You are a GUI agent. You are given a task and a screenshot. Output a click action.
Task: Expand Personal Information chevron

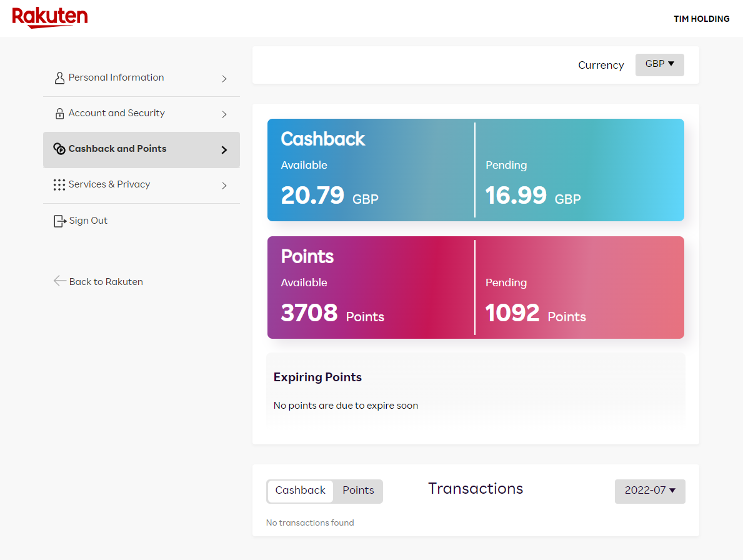click(224, 79)
